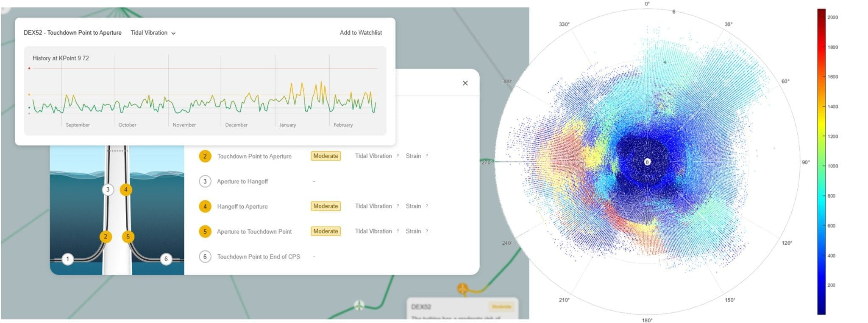Click marker 6 on the cable diagram
This screenshot has height=323, width=868.
tap(166, 259)
